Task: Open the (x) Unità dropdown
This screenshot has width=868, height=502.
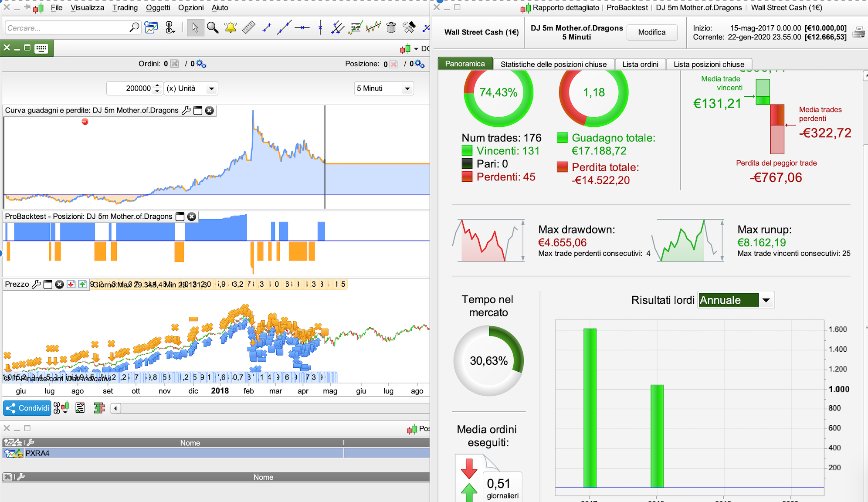Action: pyautogui.click(x=191, y=88)
